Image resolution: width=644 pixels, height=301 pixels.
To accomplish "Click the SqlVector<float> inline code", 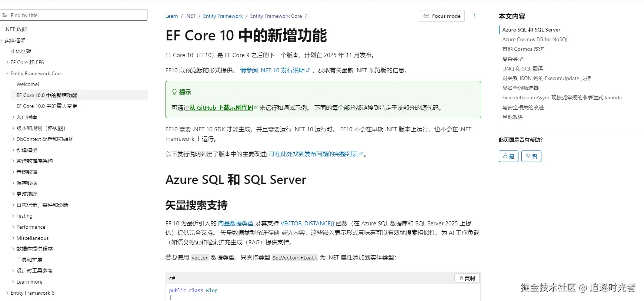I will 295,258.
